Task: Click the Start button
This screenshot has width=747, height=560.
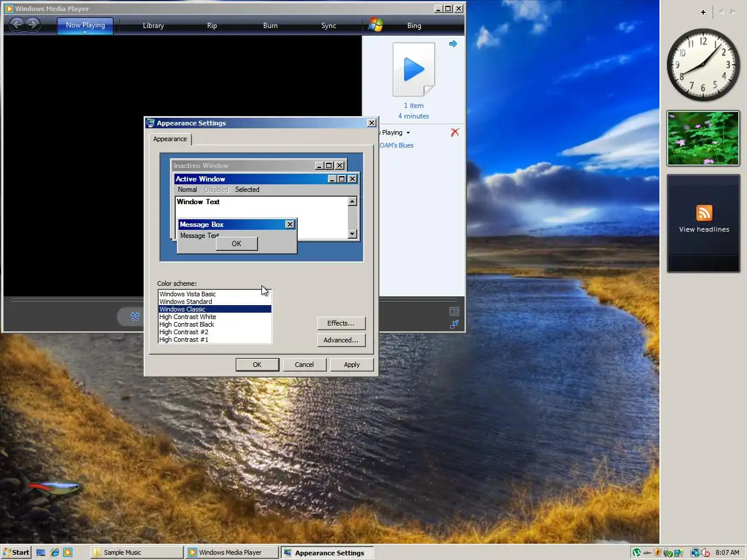Action: coord(16,552)
